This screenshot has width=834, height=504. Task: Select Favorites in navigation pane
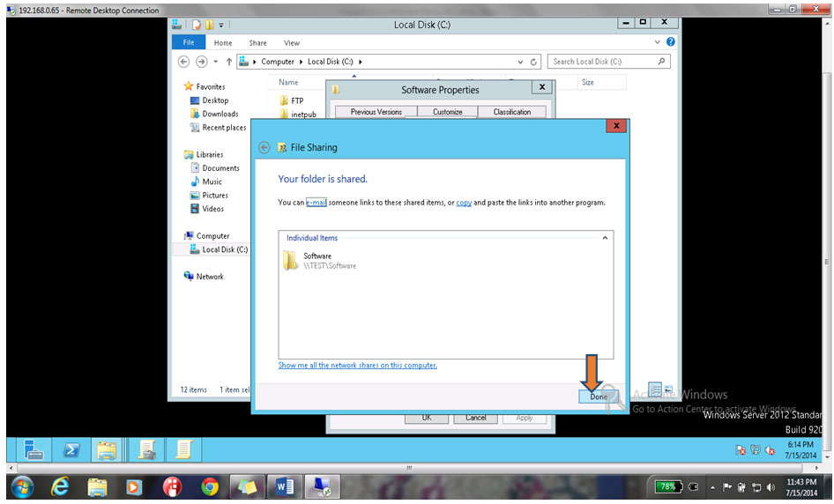click(205, 86)
